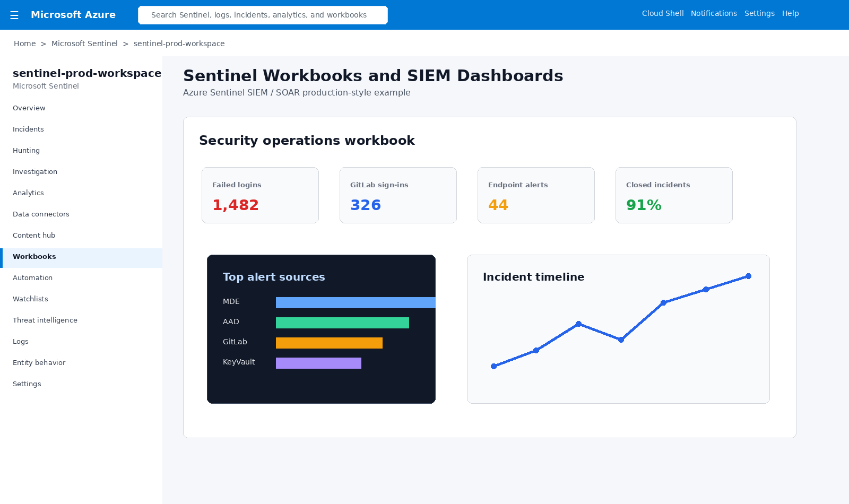Open Help in the top bar
Viewport: 849px width, 504px height.
(790, 13)
